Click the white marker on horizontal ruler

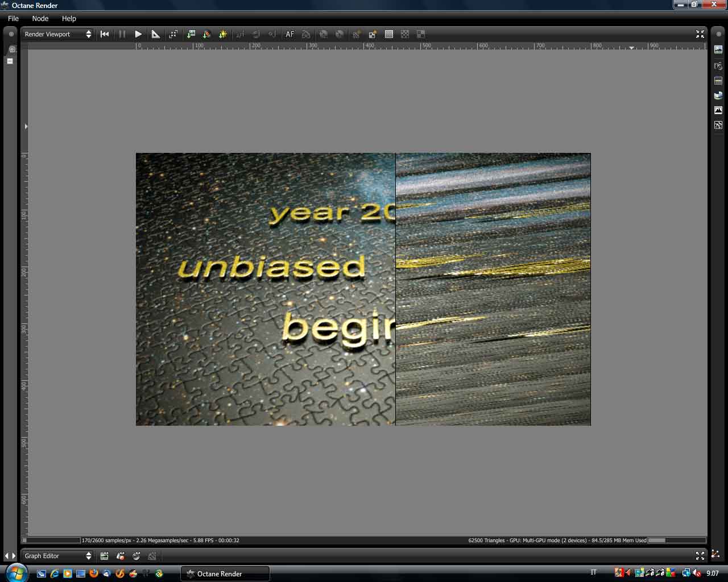pyautogui.click(x=631, y=48)
